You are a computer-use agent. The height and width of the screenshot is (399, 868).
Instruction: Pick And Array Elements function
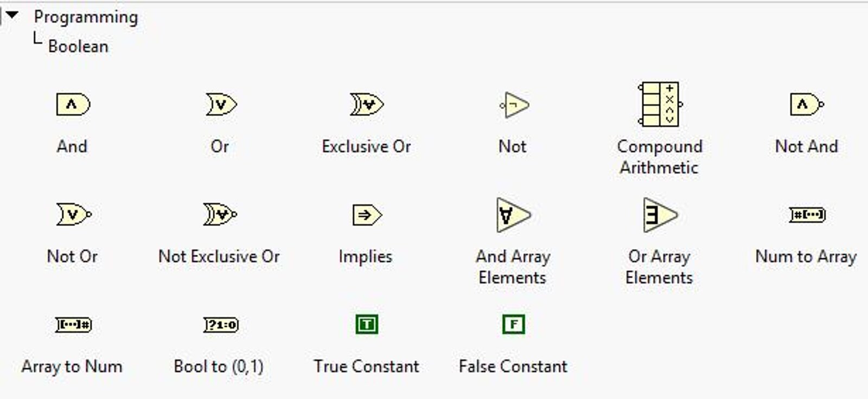point(513,215)
